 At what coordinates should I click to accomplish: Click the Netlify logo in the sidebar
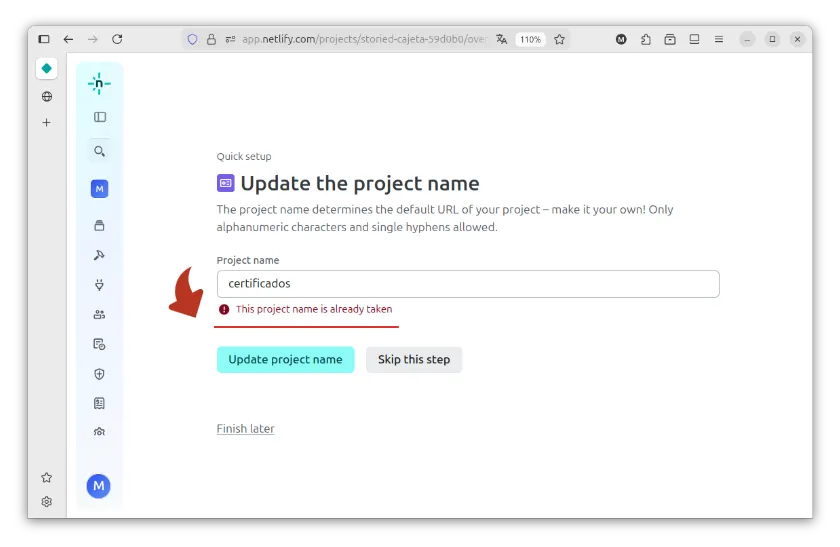pyautogui.click(x=99, y=84)
